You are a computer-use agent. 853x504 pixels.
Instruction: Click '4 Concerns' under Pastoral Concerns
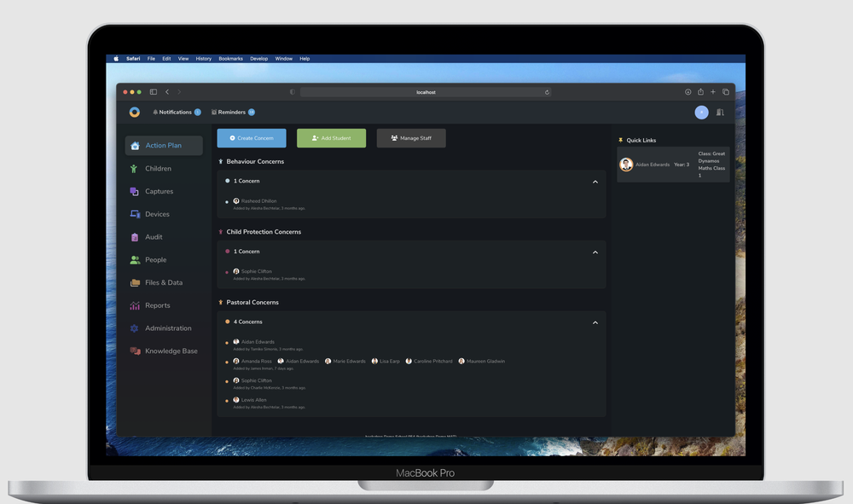[247, 322]
